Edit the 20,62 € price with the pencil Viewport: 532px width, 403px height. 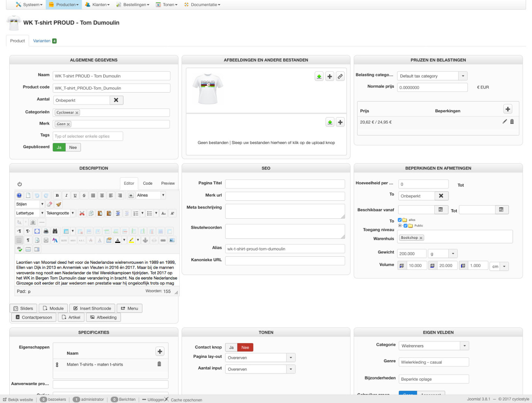click(x=504, y=121)
